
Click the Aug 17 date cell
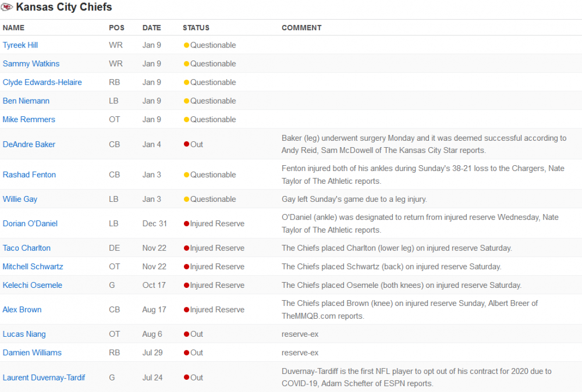(x=154, y=309)
